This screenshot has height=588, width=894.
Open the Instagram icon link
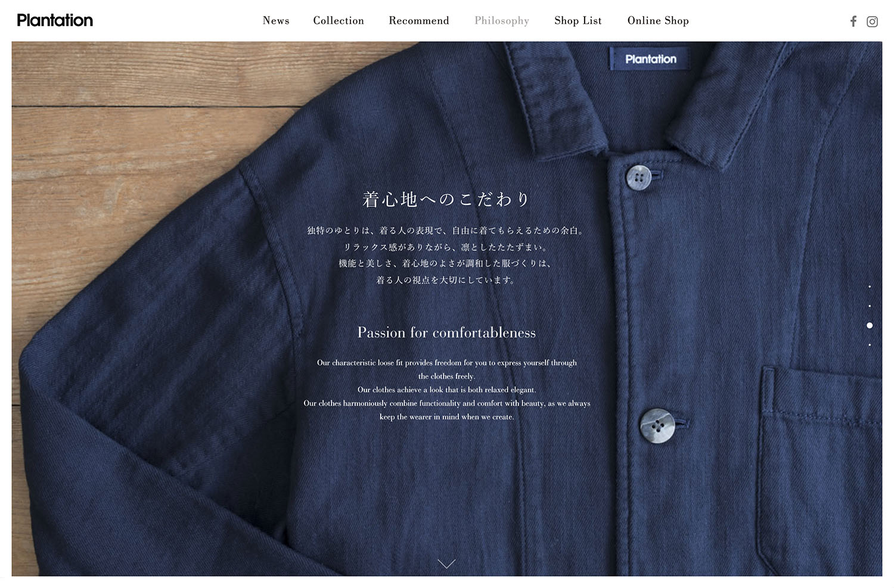[872, 21]
